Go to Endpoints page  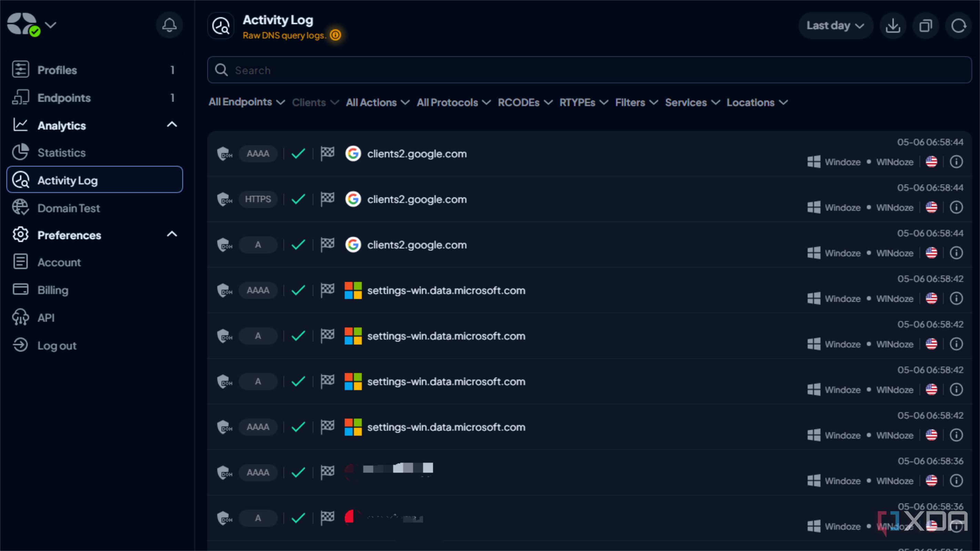(95, 98)
